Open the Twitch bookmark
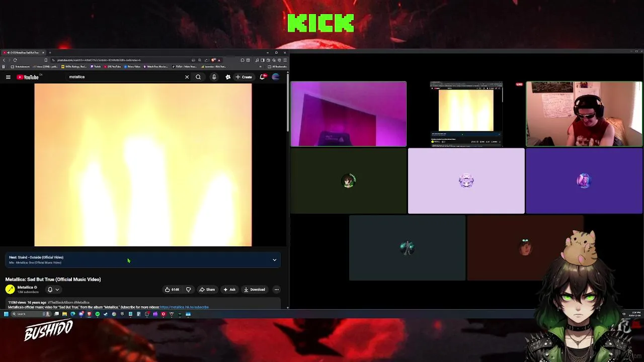The width and height of the screenshot is (644, 362). click(96, 66)
